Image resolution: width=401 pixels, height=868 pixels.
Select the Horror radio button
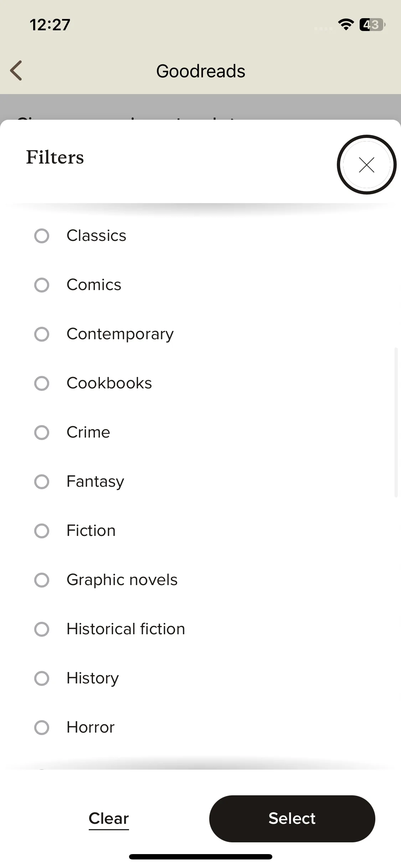pyautogui.click(x=42, y=727)
